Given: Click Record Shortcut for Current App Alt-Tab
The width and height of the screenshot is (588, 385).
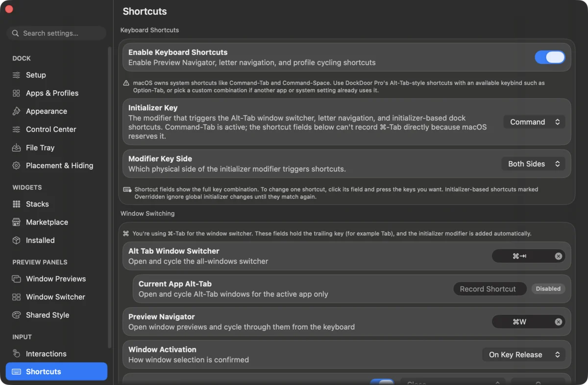Looking at the screenshot, I should click(x=490, y=289).
